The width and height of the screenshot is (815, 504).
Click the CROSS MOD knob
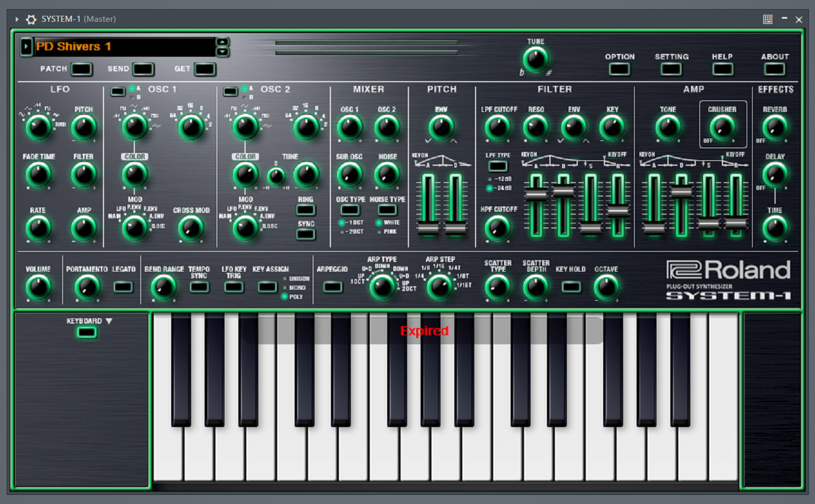click(x=191, y=229)
